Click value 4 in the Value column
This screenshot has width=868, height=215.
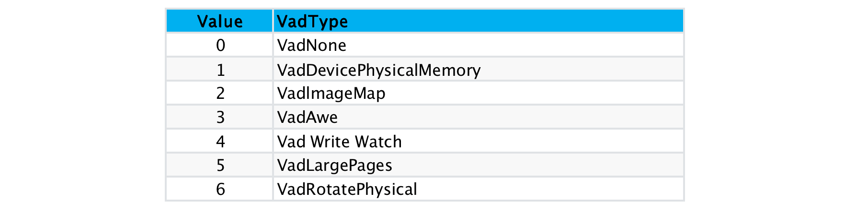click(220, 142)
